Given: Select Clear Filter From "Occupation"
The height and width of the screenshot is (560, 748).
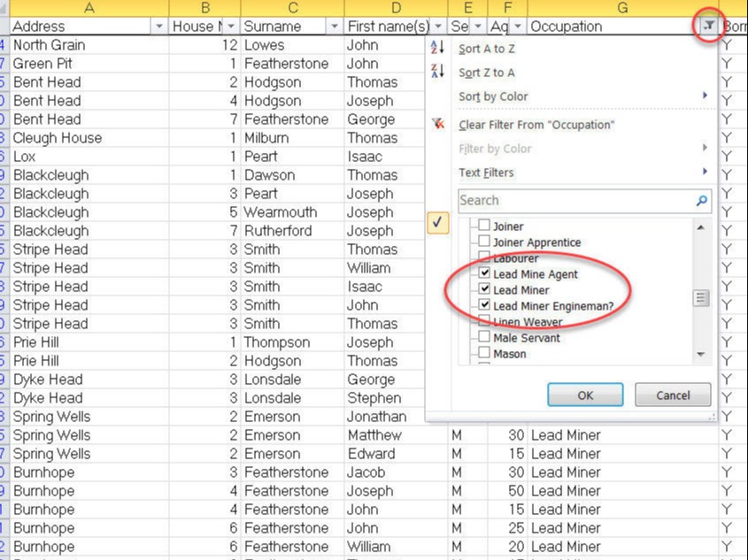Looking at the screenshot, I should point(536,125).
